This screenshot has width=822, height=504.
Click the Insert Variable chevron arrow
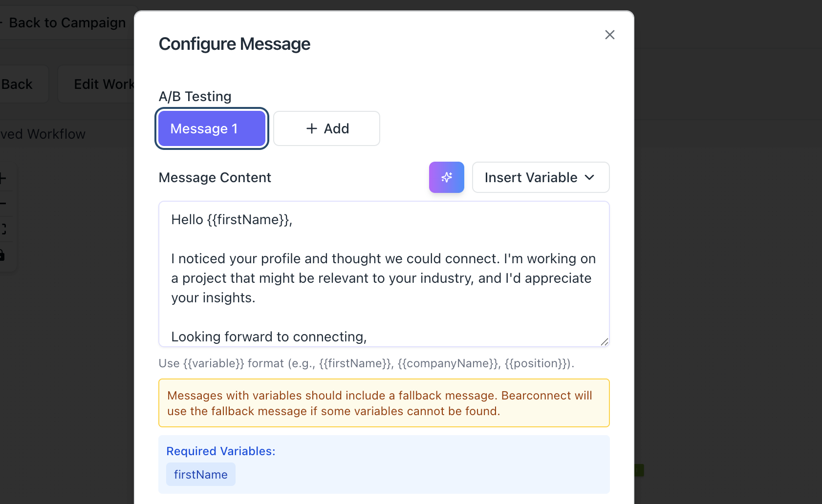point(590,177)
